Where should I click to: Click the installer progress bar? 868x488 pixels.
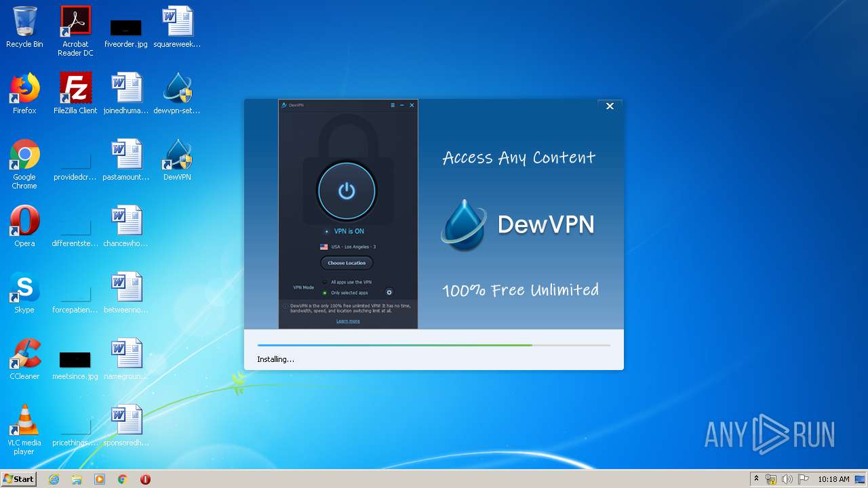434,345
